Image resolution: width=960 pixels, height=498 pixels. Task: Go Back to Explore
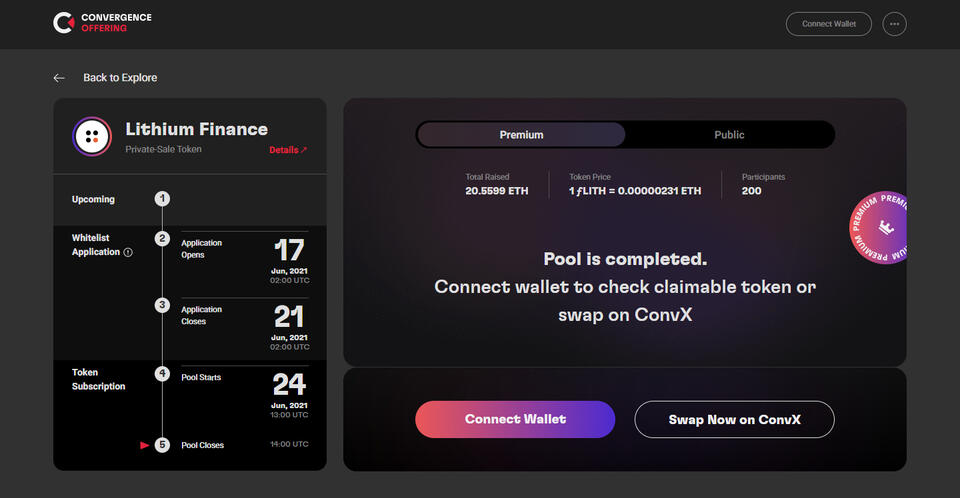pyautogui.click(x=119, y=78)
